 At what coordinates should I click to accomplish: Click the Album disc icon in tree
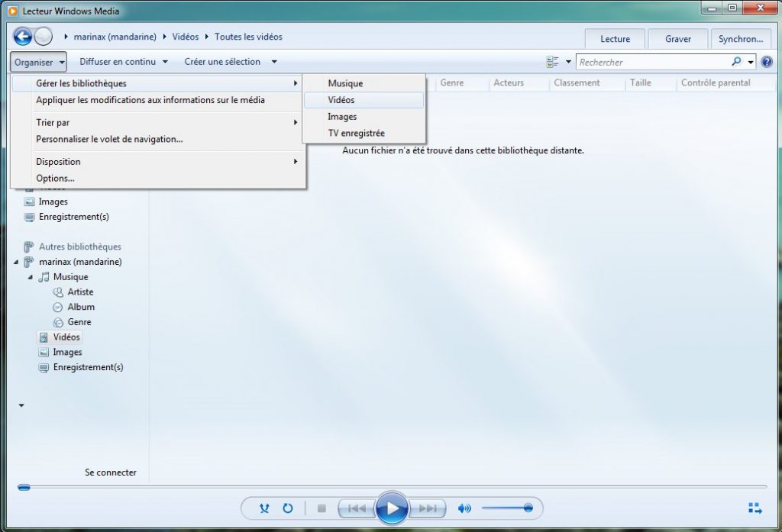pos(58,307)
